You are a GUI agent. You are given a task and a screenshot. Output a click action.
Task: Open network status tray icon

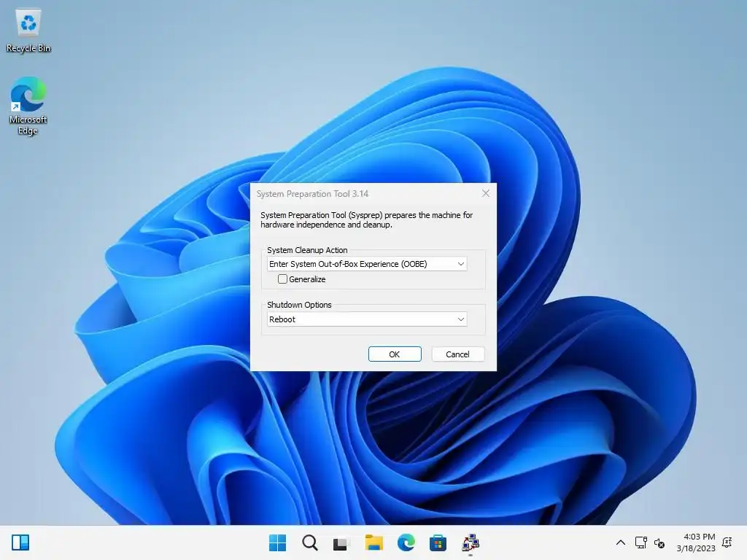point(640,542)
